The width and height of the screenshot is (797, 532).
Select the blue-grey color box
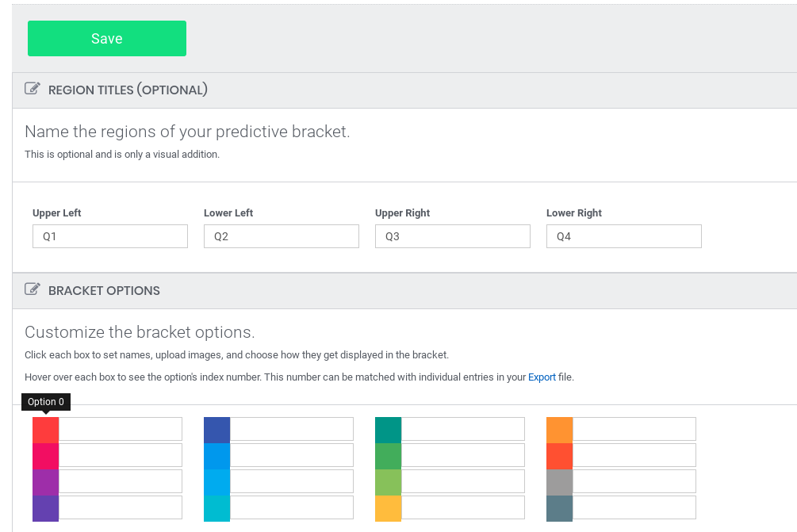[560, 509]
